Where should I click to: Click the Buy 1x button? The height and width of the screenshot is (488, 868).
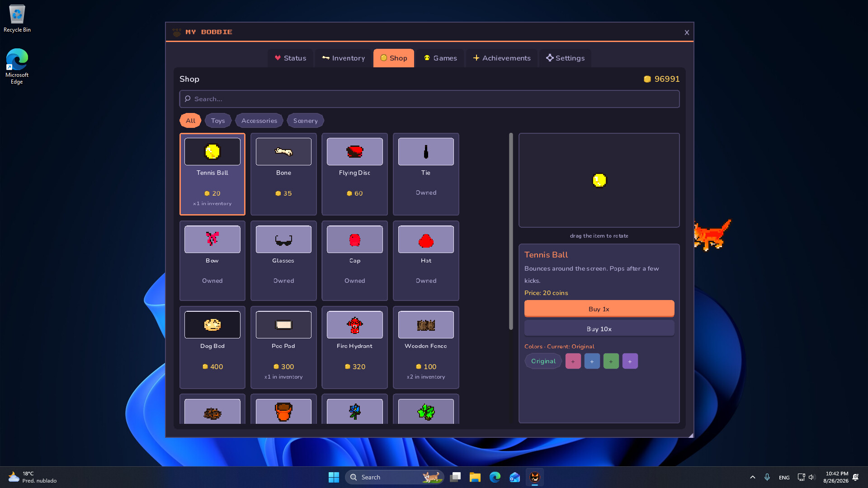[x=599, y=309]
